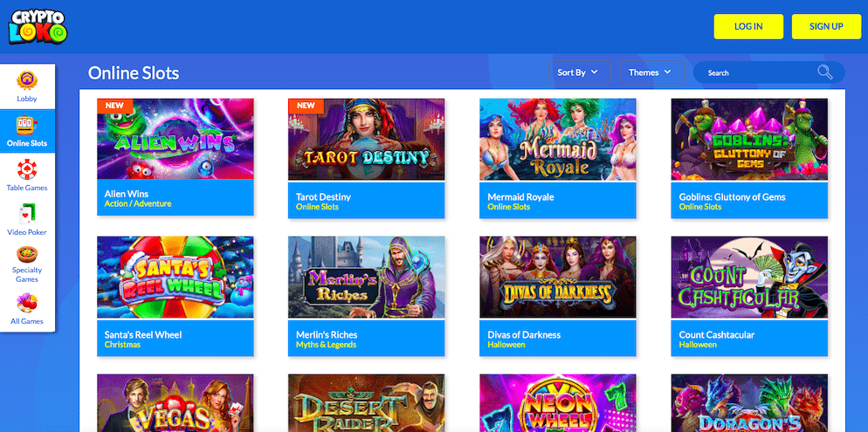This screenshot has height=432, width=868.
Task: Open the Specialty Games icon
Action: 27,255
